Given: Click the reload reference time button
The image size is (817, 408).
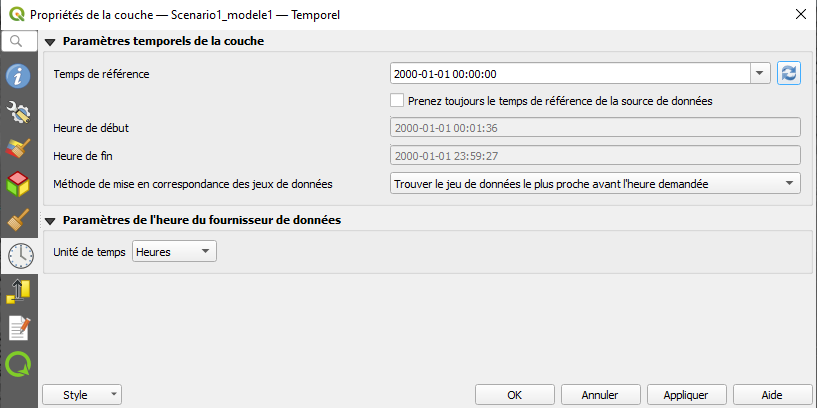Looking at the screenshot, I should [789, 73].
